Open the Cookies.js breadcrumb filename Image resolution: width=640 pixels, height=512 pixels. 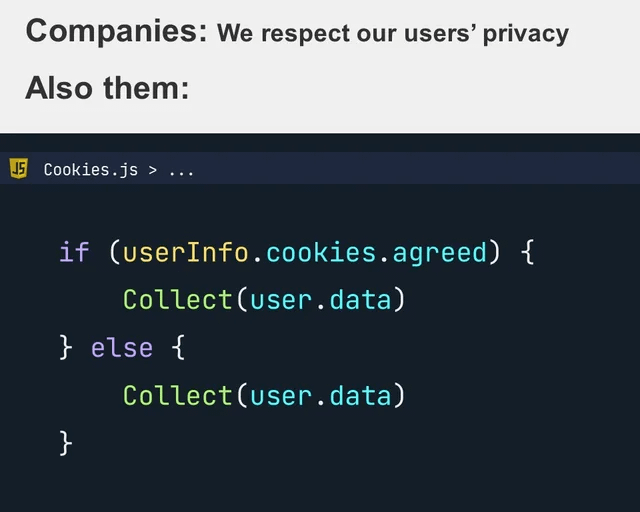click(x=91, y=170)
